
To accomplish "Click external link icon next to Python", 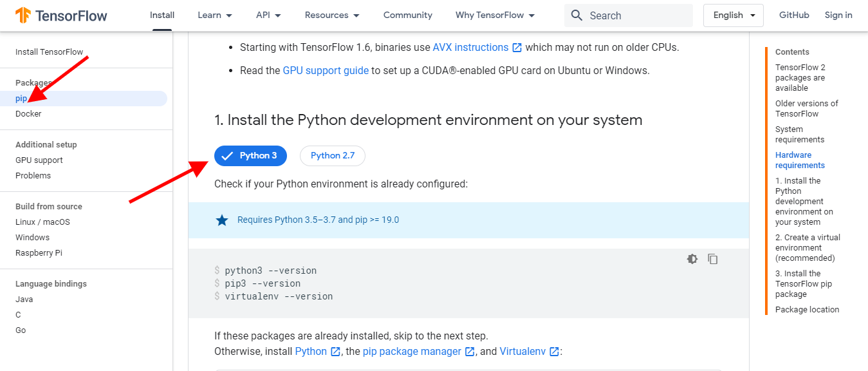I will point(335,352).
